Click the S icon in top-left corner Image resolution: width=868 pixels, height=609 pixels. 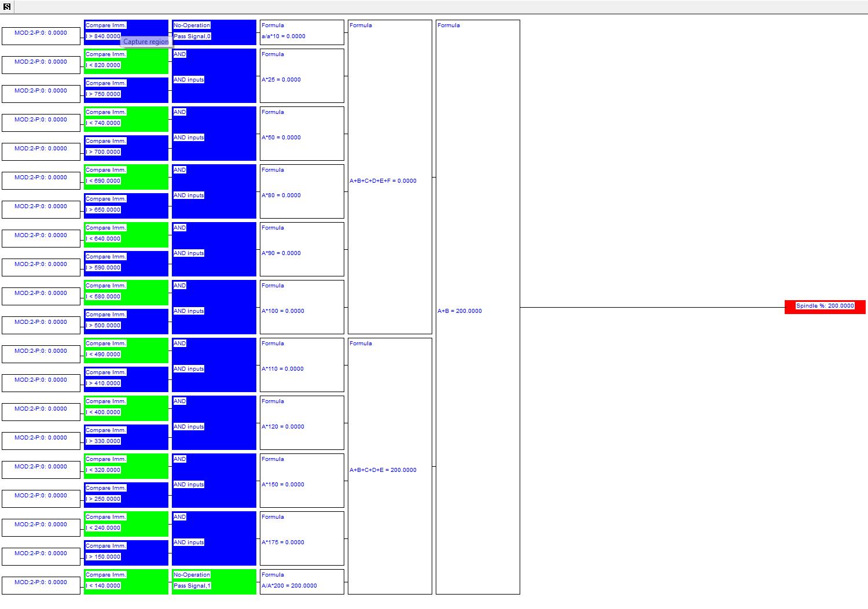8,7
